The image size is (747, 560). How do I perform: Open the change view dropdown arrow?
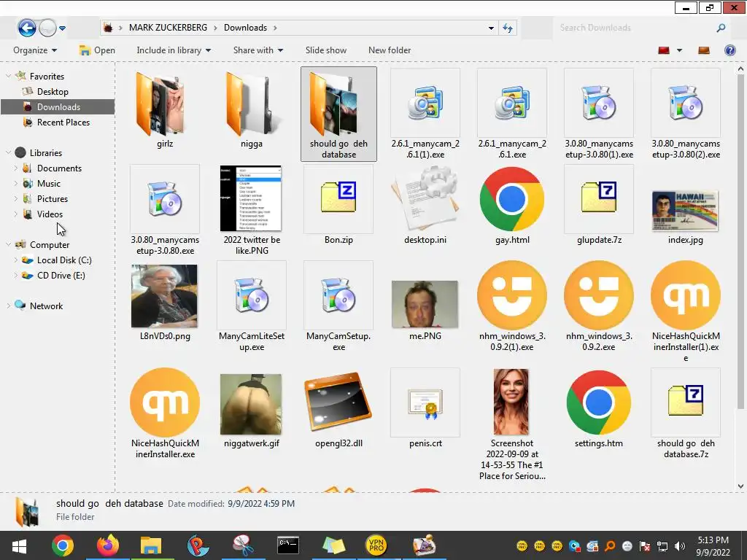679,50
